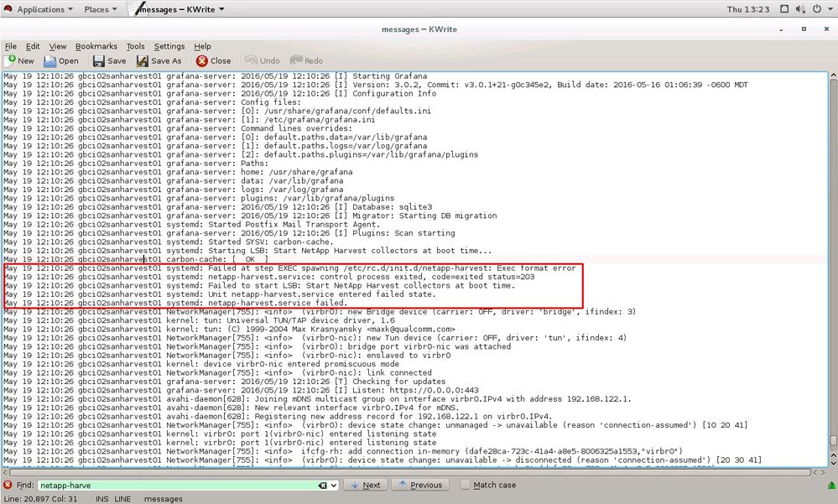838x504 pixels.
Task: Click the messages filename in status bar
Action: (x=163, y=499)
